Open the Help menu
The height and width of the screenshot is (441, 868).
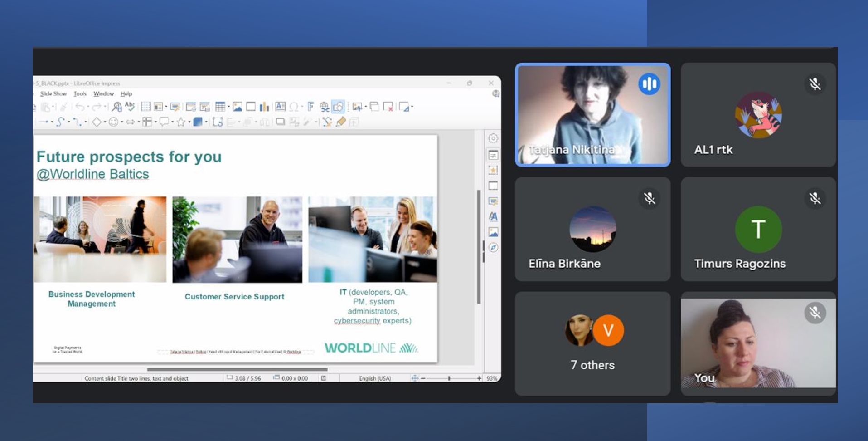[x=126, y=93]
